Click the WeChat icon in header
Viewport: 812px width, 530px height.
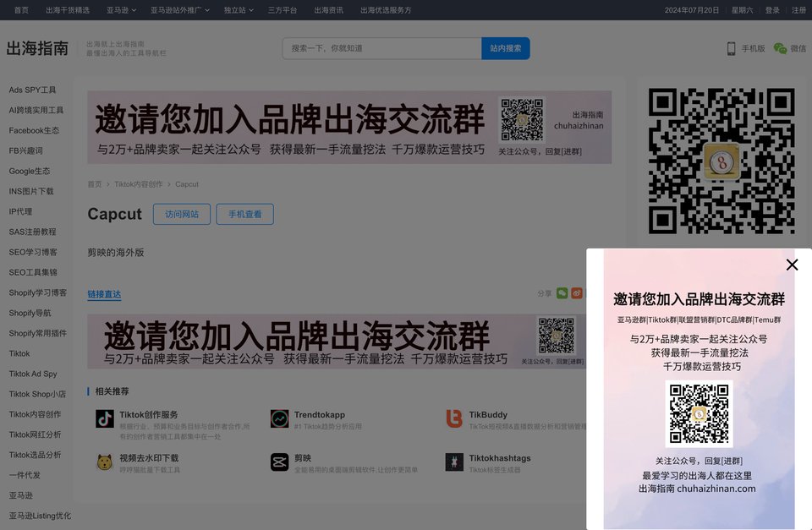780,48
